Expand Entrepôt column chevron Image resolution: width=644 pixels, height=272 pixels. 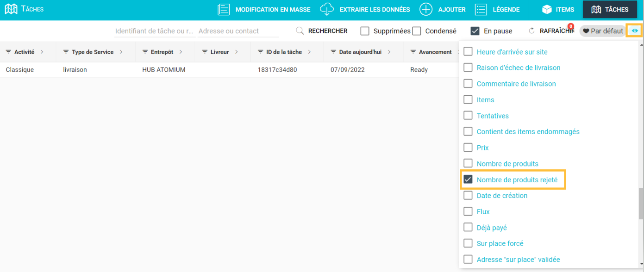coord(181,52)
